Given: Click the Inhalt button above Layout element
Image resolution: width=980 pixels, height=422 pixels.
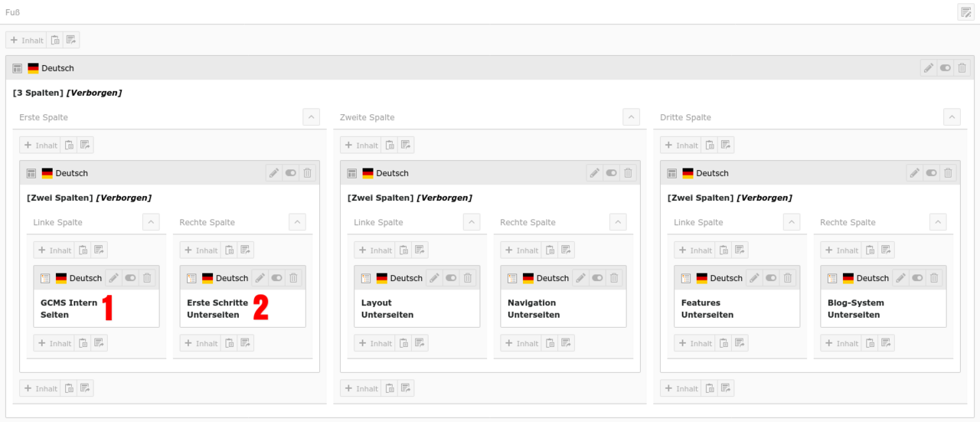Looking at the screenshot, I should point(374,250).
